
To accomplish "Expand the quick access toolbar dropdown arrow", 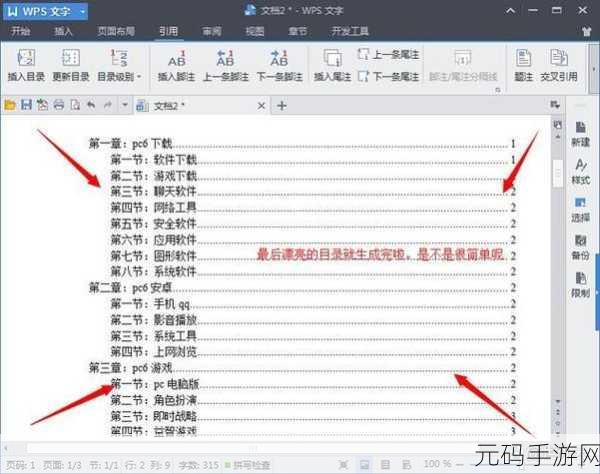I will point(124,104).
